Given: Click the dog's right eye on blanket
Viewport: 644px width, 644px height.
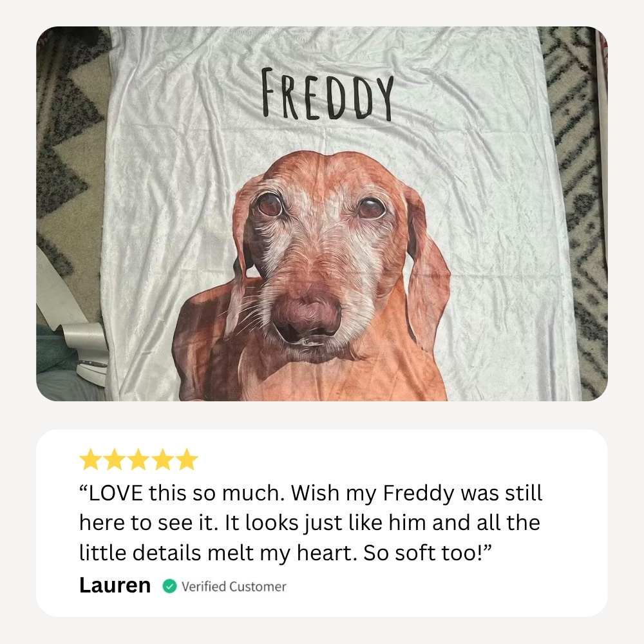Looking at the screenshot, I should 372,208.
